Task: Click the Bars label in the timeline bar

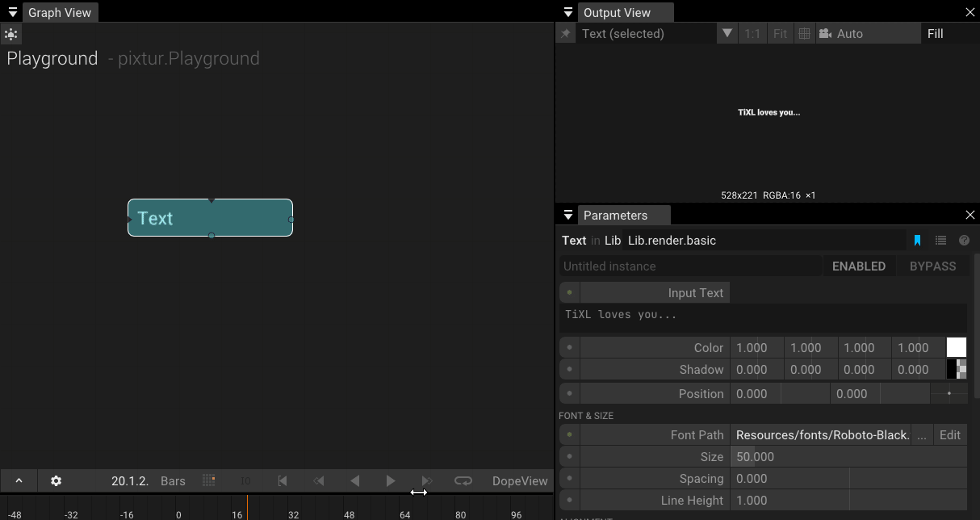Action: point(173,480)
